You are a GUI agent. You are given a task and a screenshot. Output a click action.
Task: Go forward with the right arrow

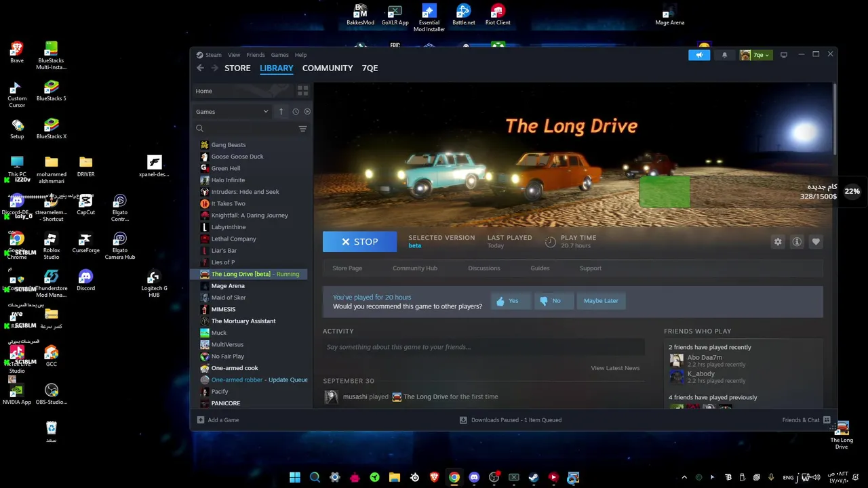[x=215, y=68]
